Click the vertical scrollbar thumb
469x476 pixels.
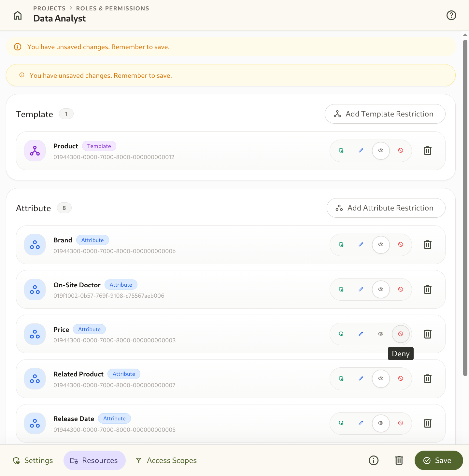465,208
